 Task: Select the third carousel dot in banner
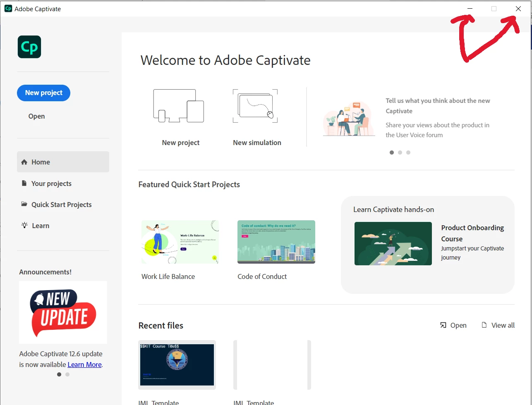(408, 152)
